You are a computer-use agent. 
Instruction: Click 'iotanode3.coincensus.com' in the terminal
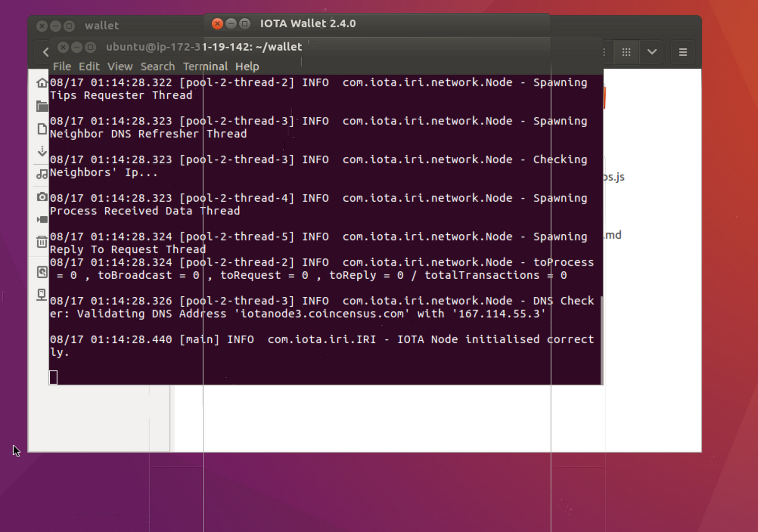[322, 314]
